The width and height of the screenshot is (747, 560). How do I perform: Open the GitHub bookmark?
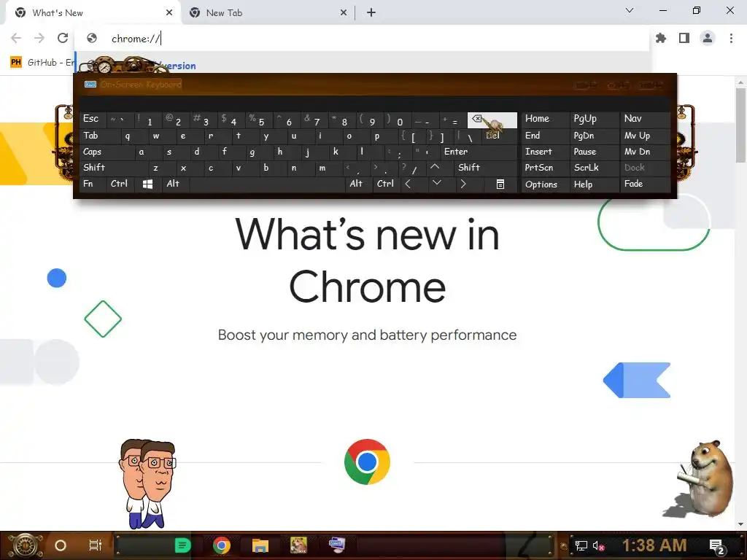coord(42,63)
